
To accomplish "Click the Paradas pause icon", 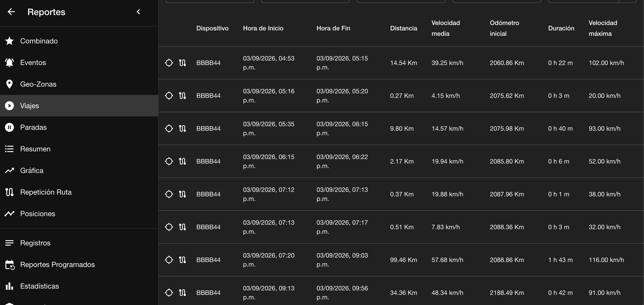I will (x=9, y=127).
